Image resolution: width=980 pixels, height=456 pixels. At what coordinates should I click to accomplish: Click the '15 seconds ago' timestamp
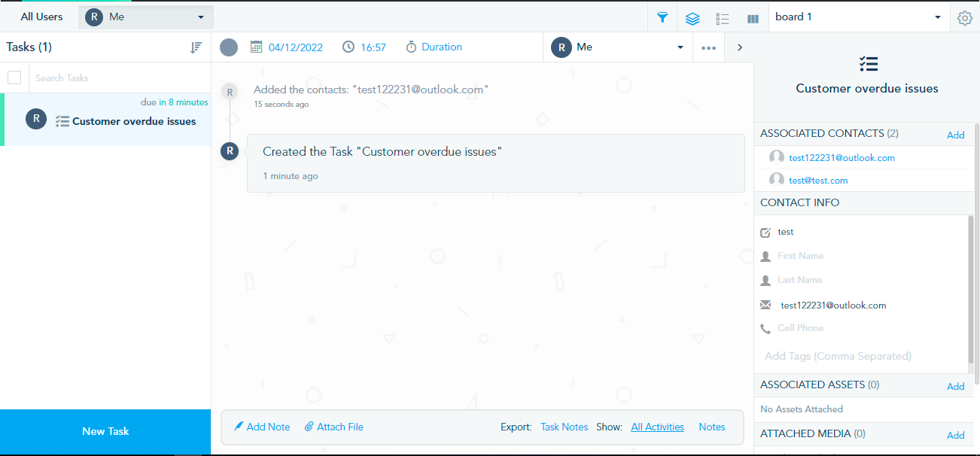[282, 104]
